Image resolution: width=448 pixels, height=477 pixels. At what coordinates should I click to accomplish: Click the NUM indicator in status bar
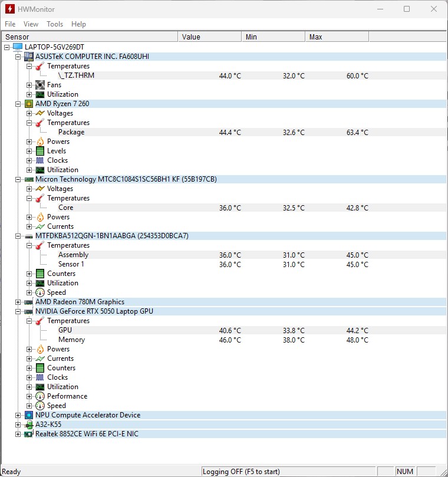click(x=405, y=472)
